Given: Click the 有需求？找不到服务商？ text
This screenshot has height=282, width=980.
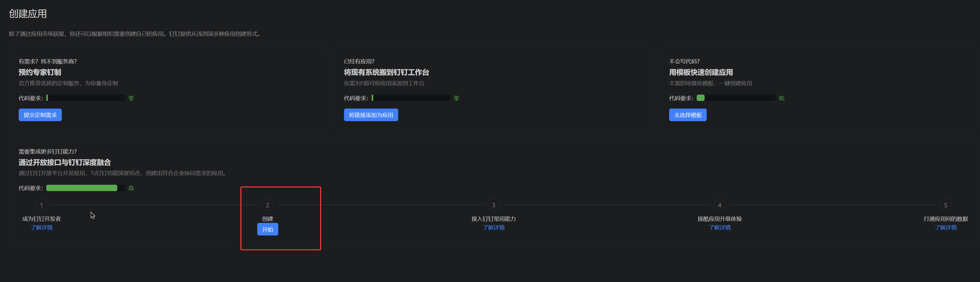Looking at the screenshot, I should (x=48, y=61).
